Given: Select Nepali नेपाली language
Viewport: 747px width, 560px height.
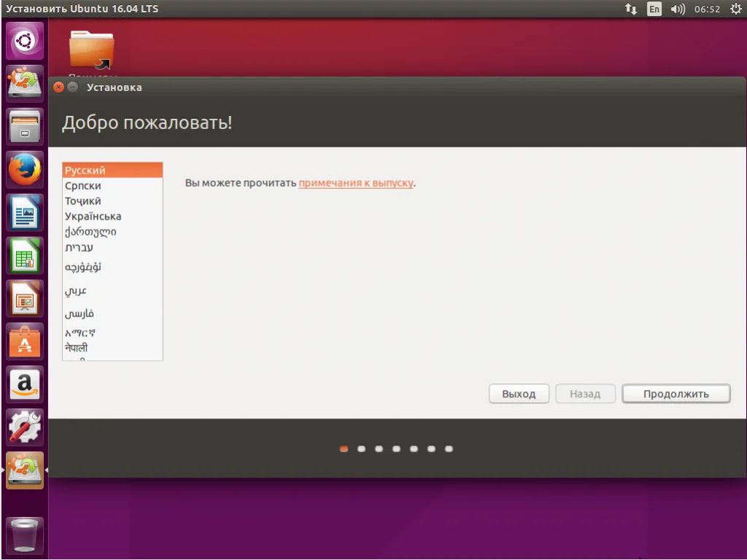Looking at the screenshot, I should (112, 348).
